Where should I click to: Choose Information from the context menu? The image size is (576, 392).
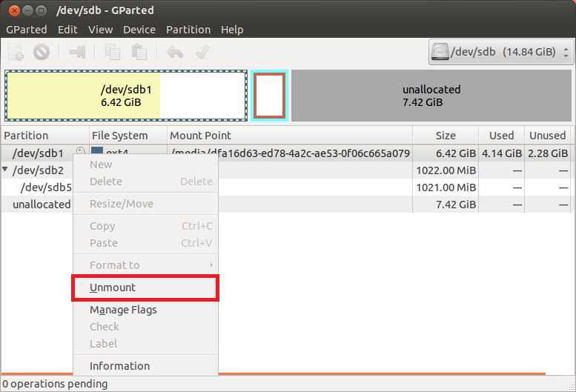click(145, 366)
